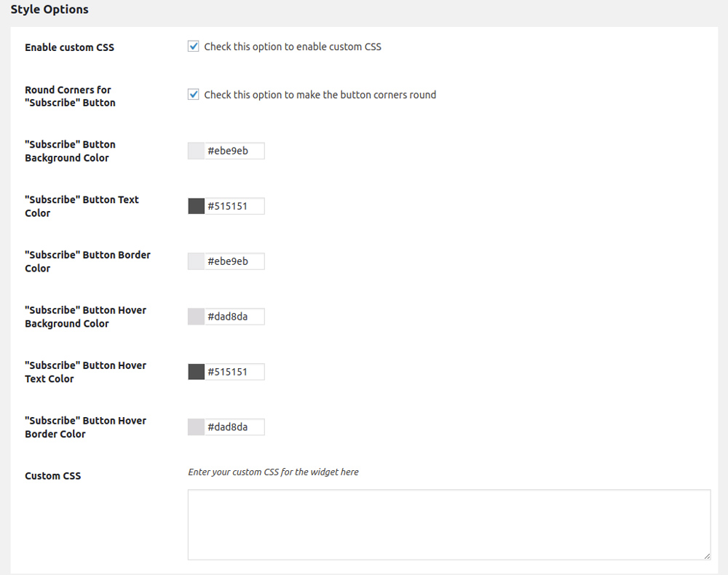Image resolution: width=728 pixels, height=575 pixels.
Task: Click the 'Check this option to enable custom CSS' label
Action: [x=292, y=47]
